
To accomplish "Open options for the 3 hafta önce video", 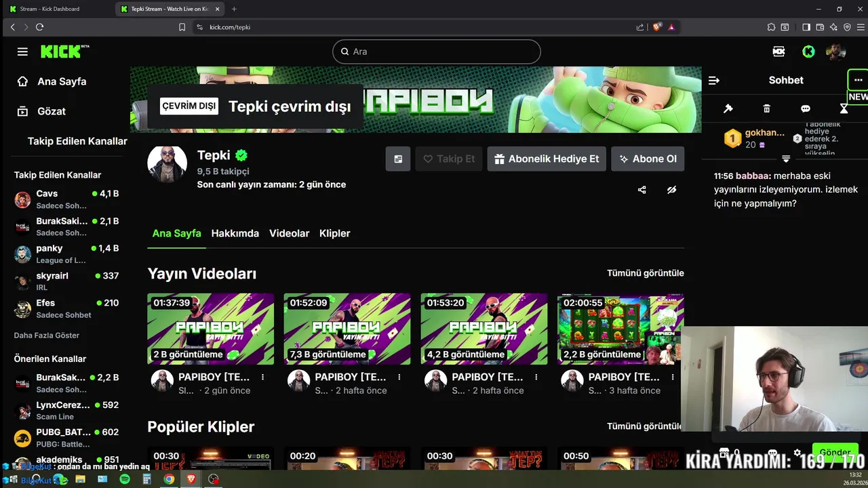I will 673,377.
